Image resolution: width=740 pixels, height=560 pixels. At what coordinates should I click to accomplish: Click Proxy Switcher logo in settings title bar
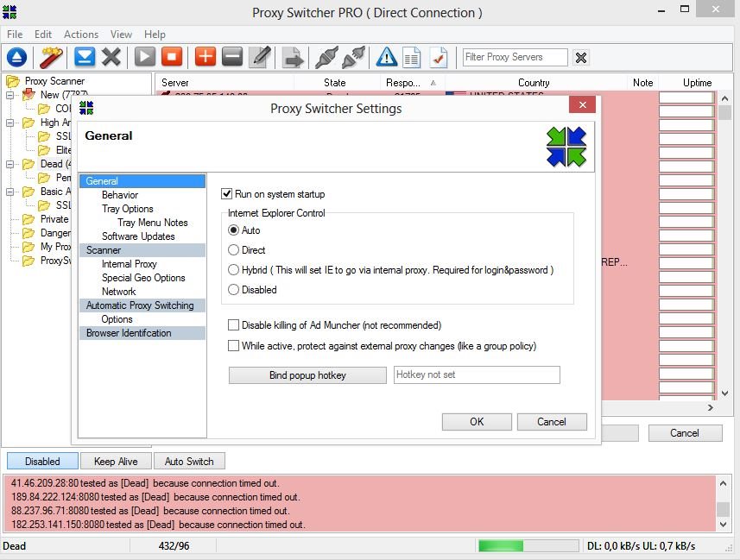(86, 108)
